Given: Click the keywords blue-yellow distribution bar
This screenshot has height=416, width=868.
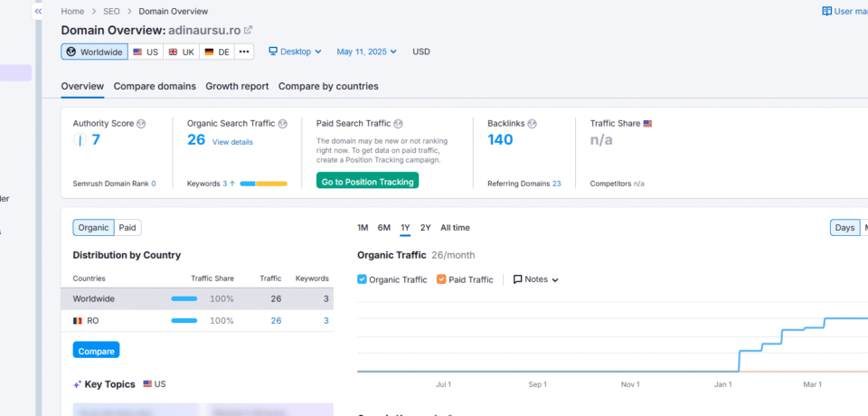Looking at the screenshot, I should coord(263,184).
